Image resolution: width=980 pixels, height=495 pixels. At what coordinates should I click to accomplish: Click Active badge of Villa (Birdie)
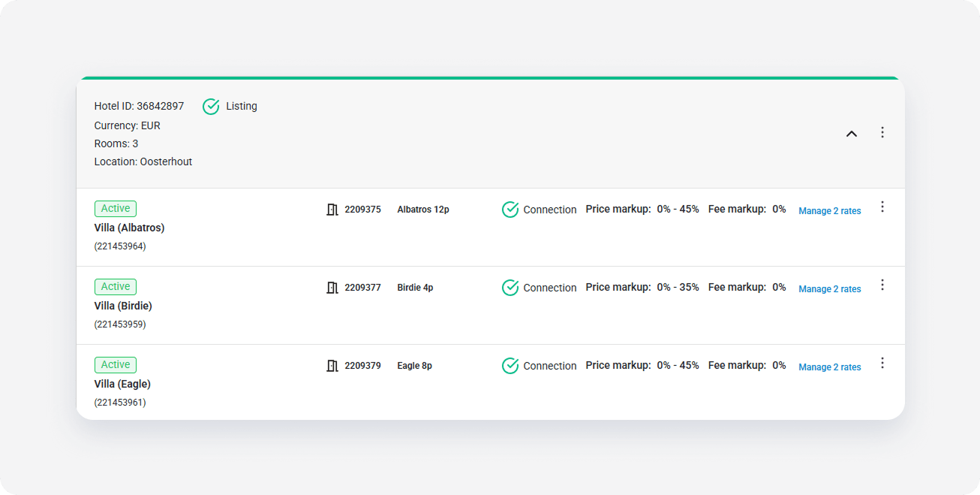(116, 287)
